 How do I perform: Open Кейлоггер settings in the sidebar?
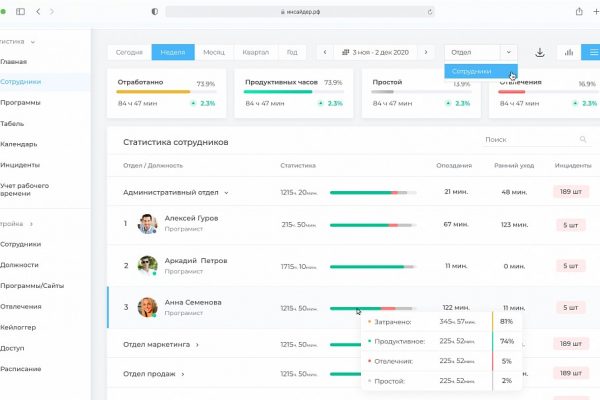18,327
